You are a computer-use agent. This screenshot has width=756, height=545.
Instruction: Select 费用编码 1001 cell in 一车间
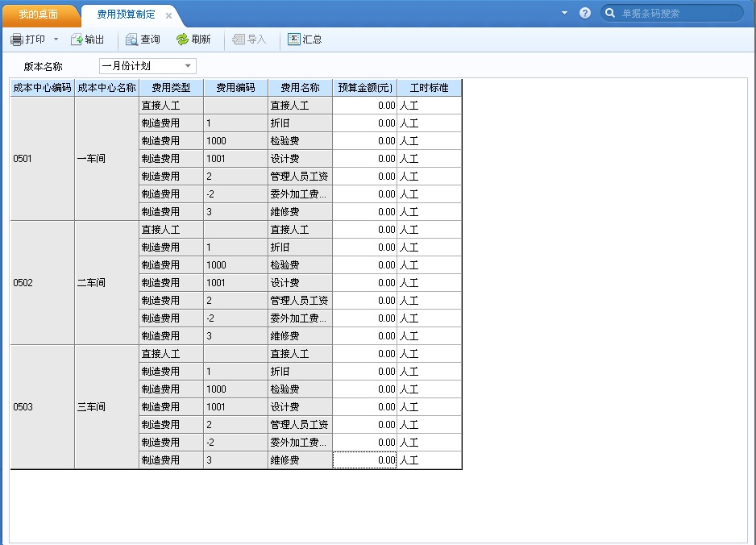point(236,159)
